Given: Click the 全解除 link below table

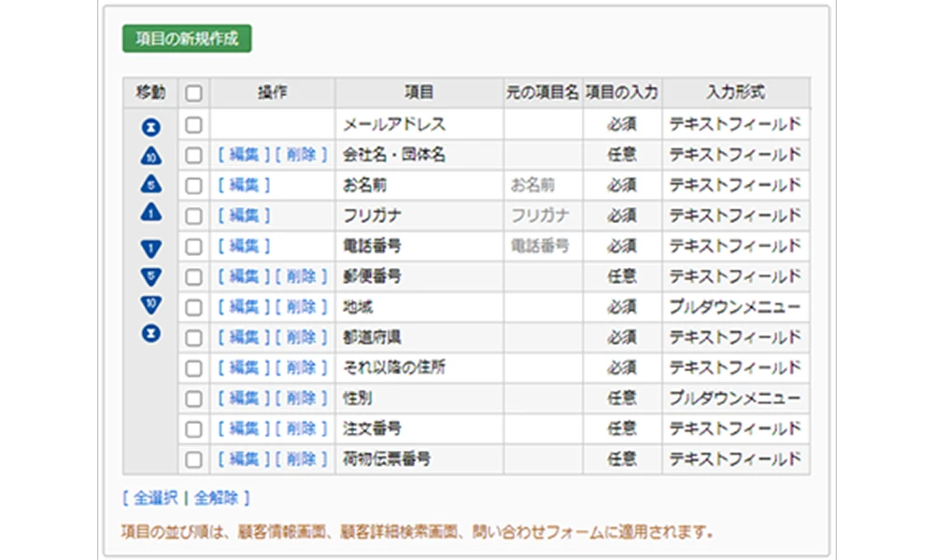Looking at the screenshot, I should [216, 498].
